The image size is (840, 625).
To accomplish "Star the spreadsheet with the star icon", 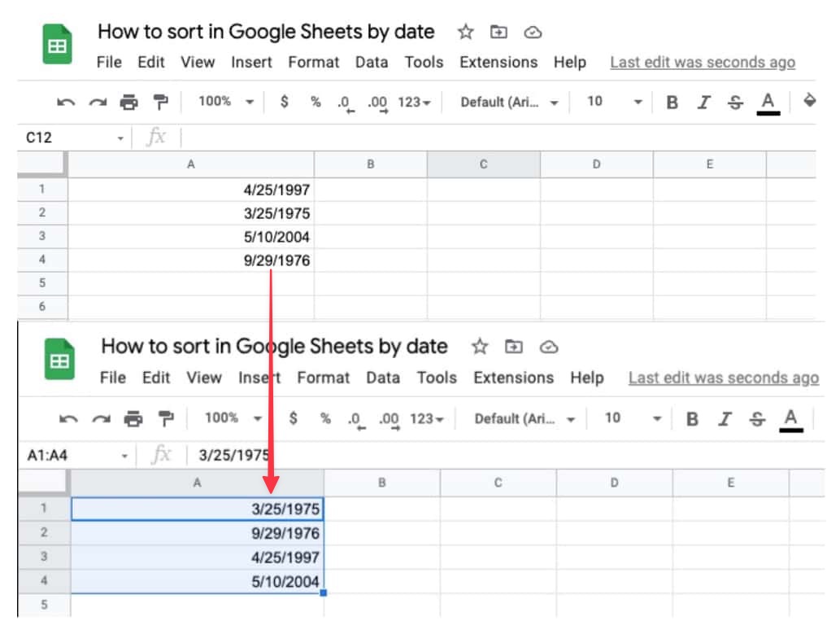I will pos(464,32).
